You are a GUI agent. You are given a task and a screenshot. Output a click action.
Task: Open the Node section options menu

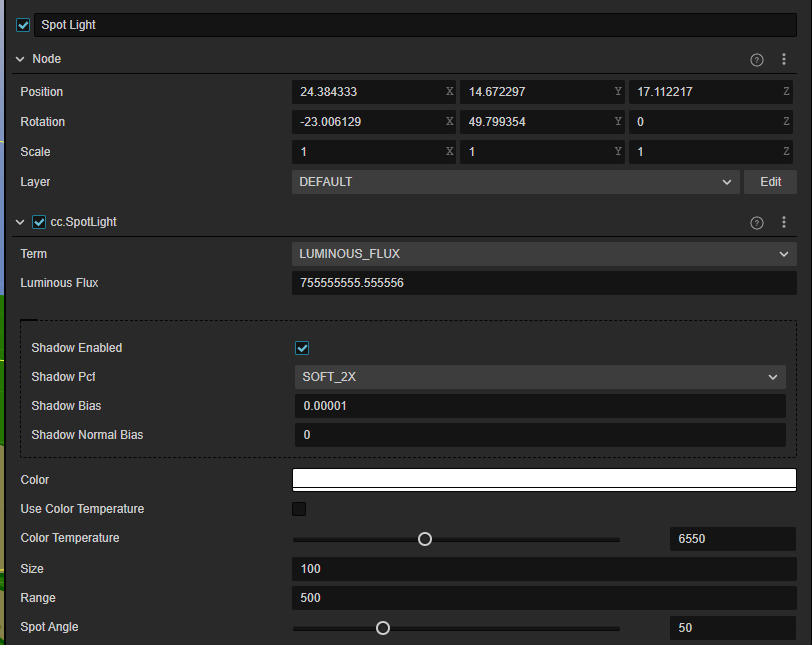(784, 60)
